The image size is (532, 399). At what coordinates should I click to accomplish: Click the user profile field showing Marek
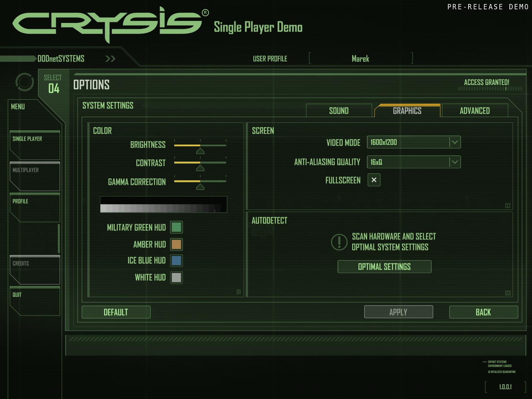(x=361, y=59)
